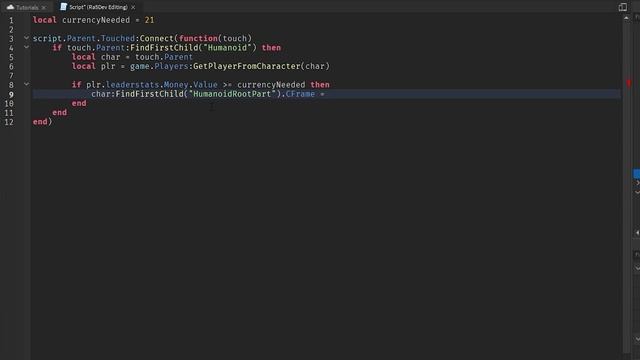Select the Script (RallDev Editing) tab
The image size is (640, 360).
click(98, 7)
